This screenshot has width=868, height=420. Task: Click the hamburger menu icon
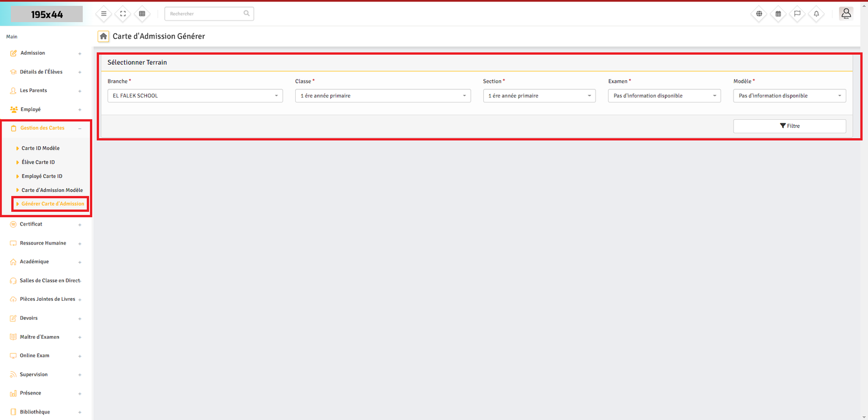[104, 14]
